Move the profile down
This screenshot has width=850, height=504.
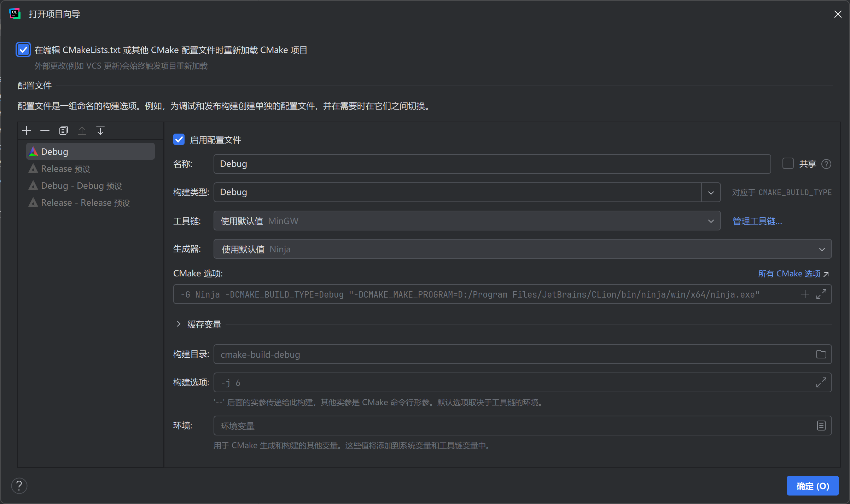[x=100, y=131]
